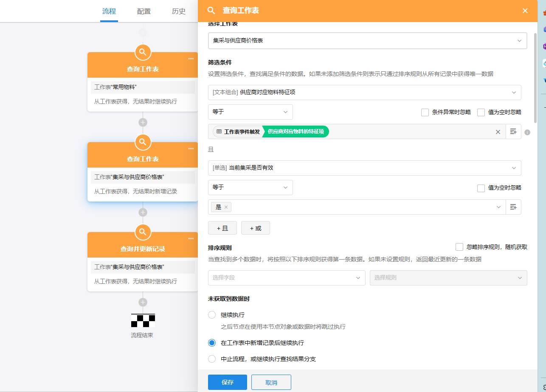Open the three-dot menu on the 常用物料 node
This screenshot has height=392, width=546.
[191, 59]
